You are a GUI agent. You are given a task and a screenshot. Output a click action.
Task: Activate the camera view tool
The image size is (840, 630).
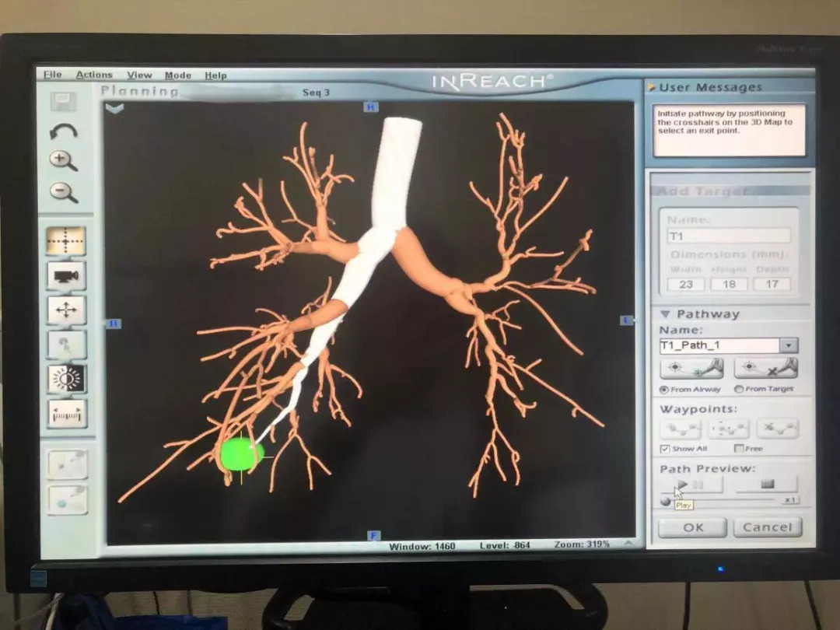coord(66,275)
